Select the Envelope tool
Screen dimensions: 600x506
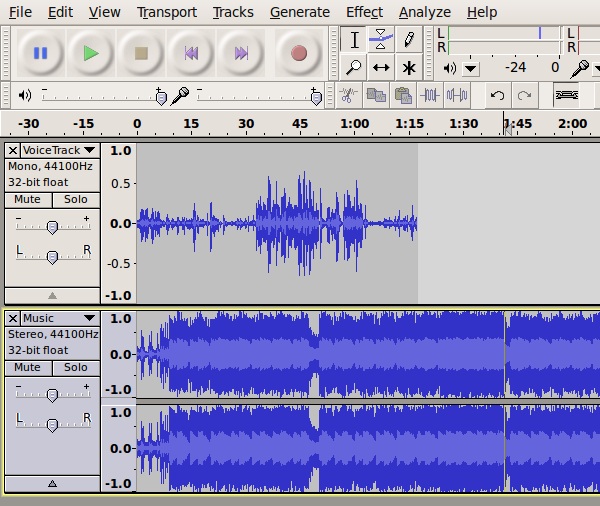coord(381,40)
